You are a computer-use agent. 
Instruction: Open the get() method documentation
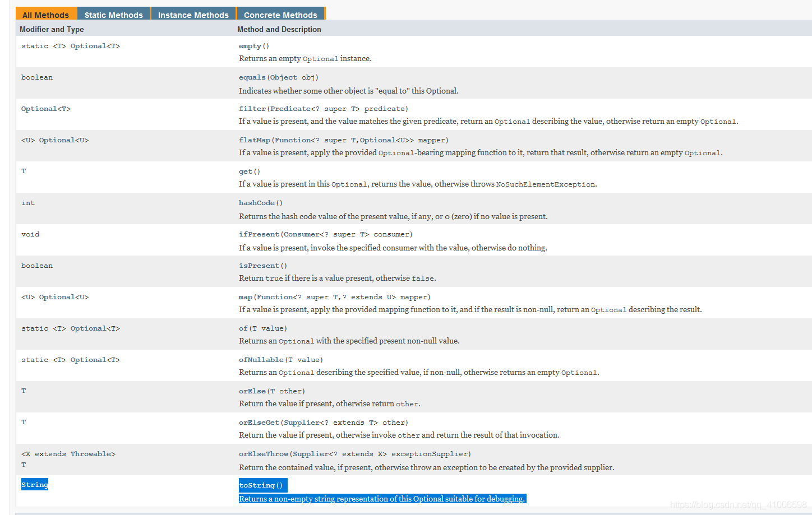coord(247,171)
